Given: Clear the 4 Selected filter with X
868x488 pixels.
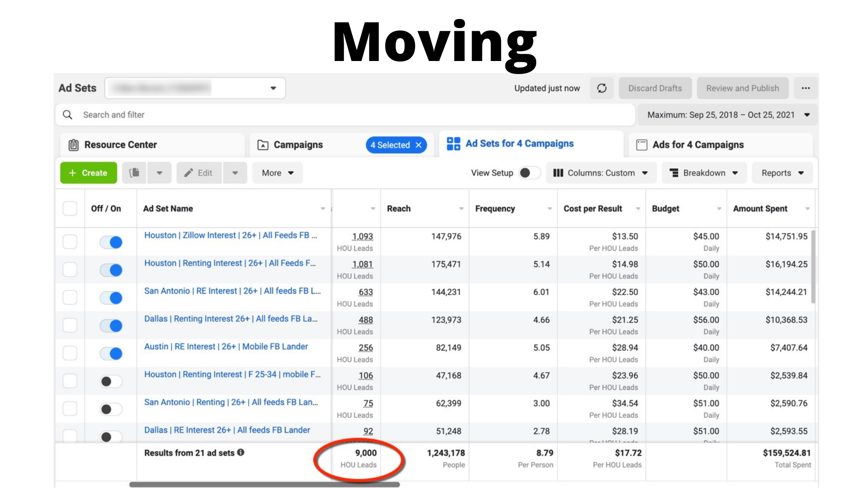Looking at the screenshot, I should 419,145.
